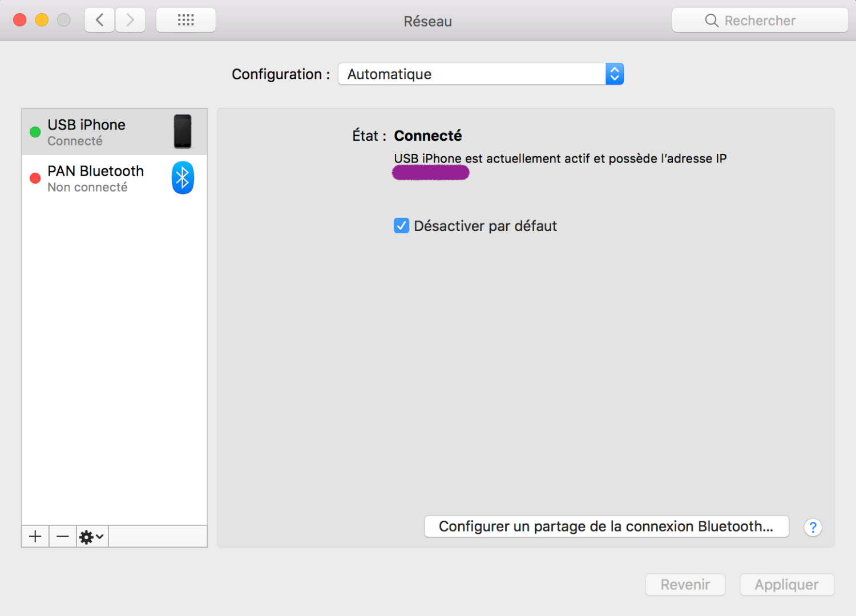Close the Réseau window
The image size is (856, 616).
click(x=20, y=20)
